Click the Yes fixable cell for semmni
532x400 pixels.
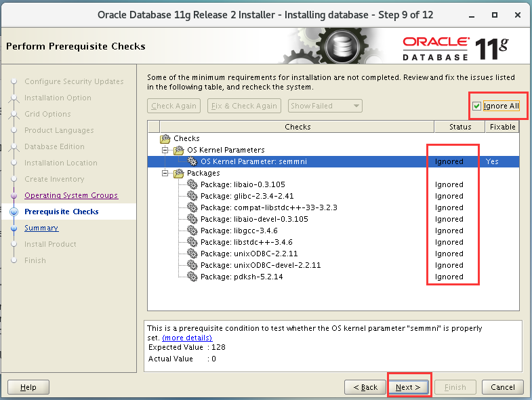(x=492, y=161)
